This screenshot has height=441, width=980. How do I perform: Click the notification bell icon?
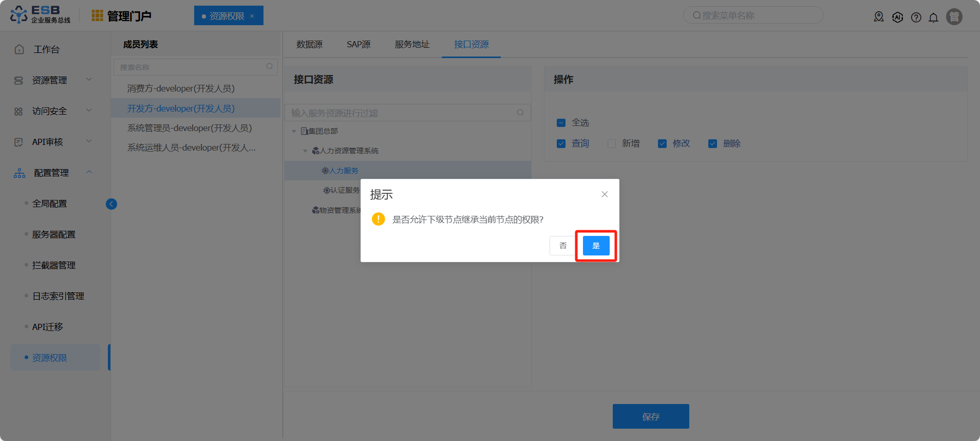click(x=933, y=17)
